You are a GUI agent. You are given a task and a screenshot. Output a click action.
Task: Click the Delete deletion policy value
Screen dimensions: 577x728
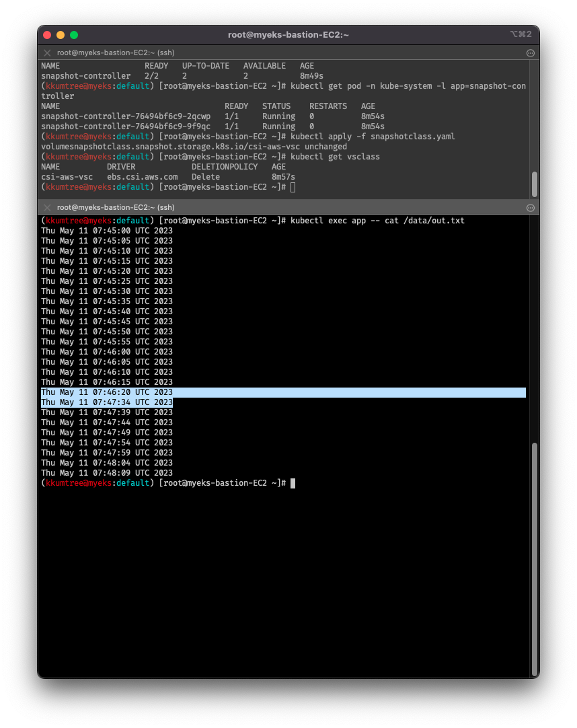(206, 177)
